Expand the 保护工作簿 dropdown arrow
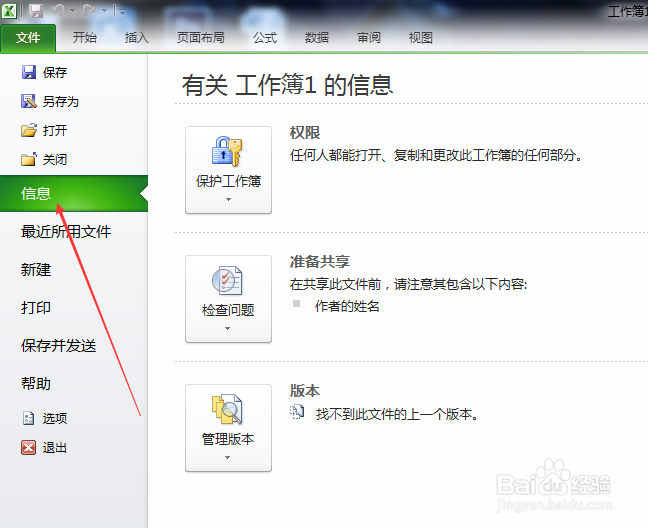Viewport: 648px width, 528px height. [x=228, y=200]
